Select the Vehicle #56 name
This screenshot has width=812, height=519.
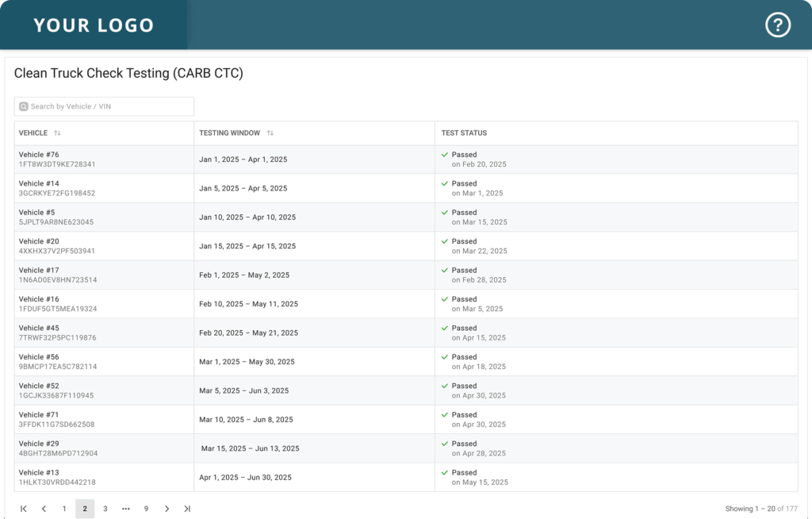tap(39, 357)
